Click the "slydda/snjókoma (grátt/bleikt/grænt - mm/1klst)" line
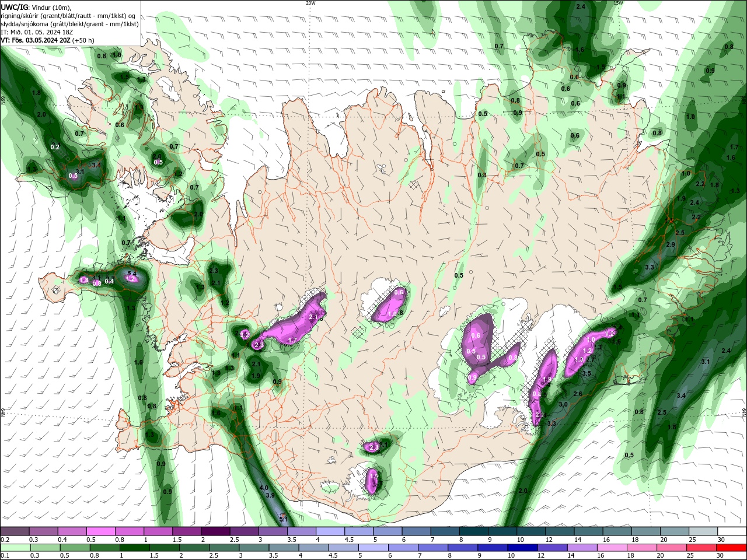747x560 pixels. coord(69,24)
